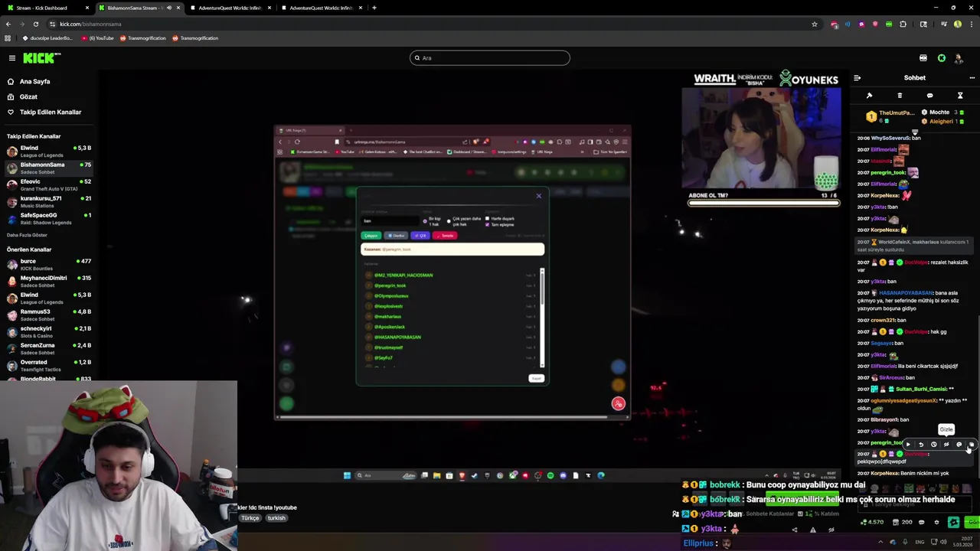Screen dimensions: 980x551
Task: Click the warning report icon under stream
Action: (x=812, y=530)
